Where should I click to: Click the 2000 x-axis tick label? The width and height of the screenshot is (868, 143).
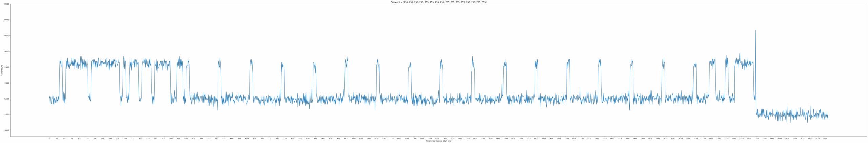[x=658, y=139]
